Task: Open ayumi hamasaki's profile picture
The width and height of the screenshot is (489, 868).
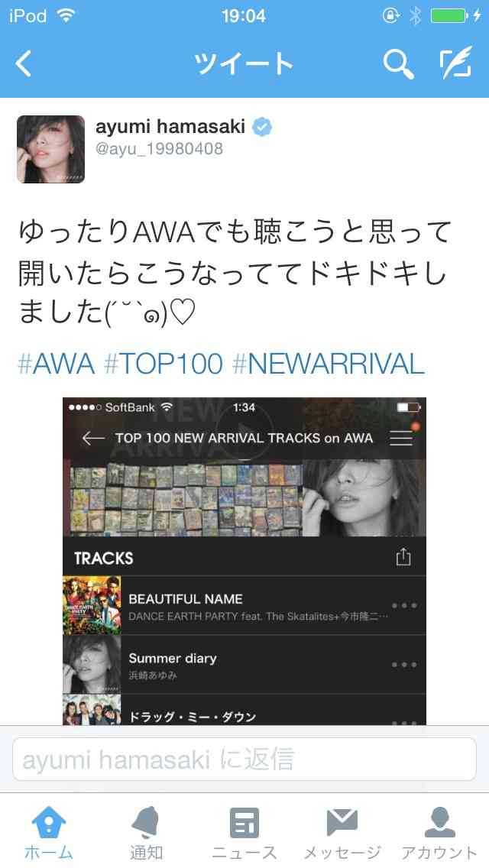Action: click(x=51, y=149)
